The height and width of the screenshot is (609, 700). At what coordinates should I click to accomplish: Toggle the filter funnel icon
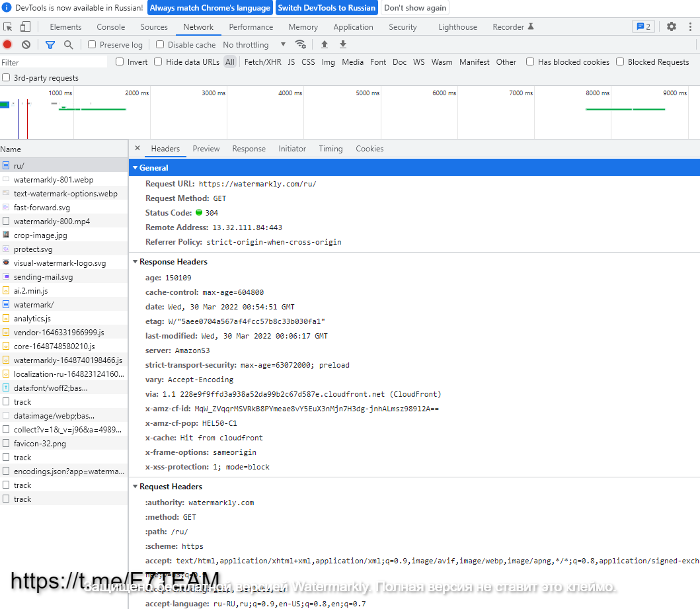pos(50,44)
